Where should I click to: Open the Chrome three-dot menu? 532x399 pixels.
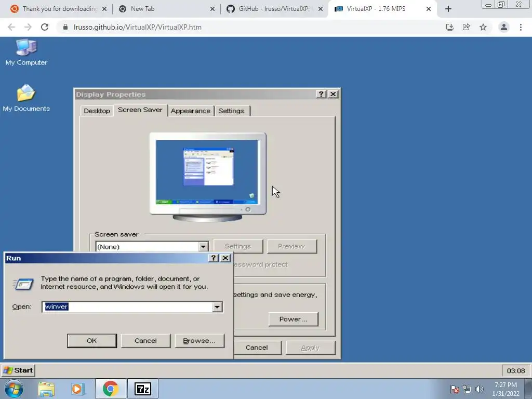click(521, 27)
